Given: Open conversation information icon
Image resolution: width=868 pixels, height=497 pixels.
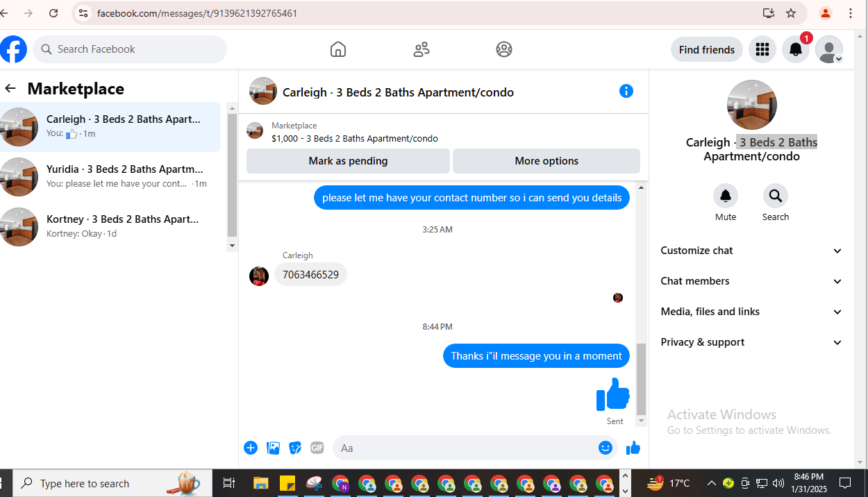Looking at the screenshot, I should 626,91.
